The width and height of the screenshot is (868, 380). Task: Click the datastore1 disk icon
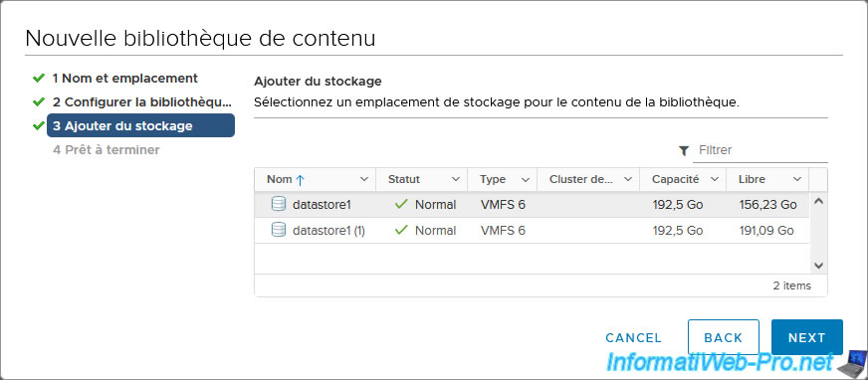[x=279, y=204]
